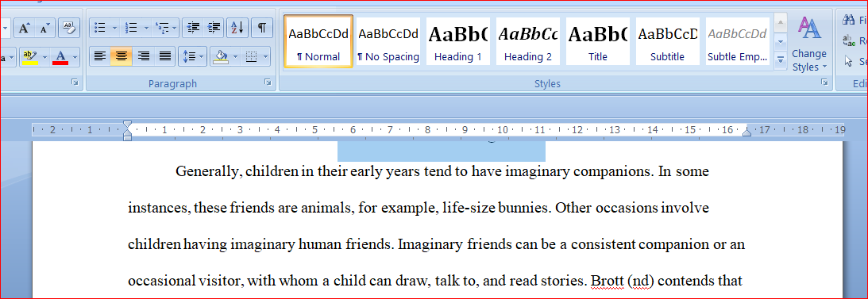The image size is (868, 299).
Task: Open the font color dropdown arrow
Action: [75, 56]
